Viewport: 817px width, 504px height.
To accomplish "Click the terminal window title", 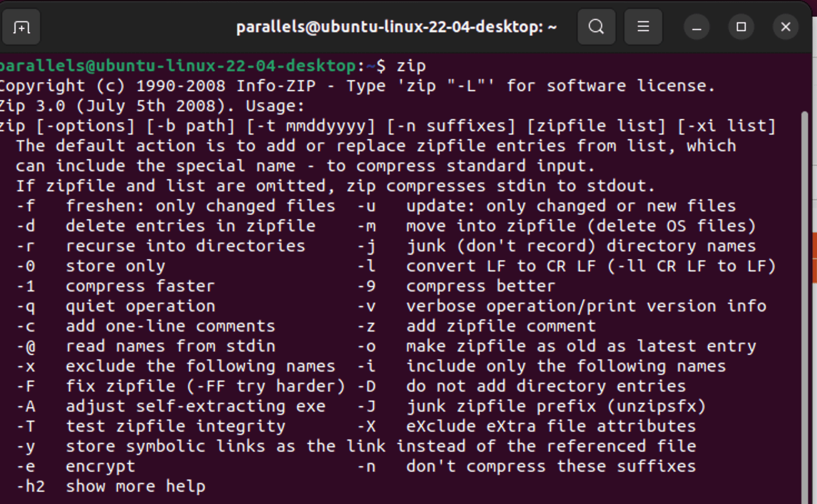I will click(x=396, y=26).
